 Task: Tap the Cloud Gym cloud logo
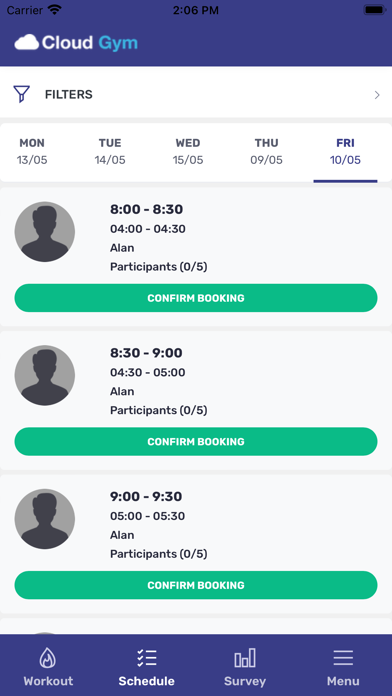[x=27, y=43]
